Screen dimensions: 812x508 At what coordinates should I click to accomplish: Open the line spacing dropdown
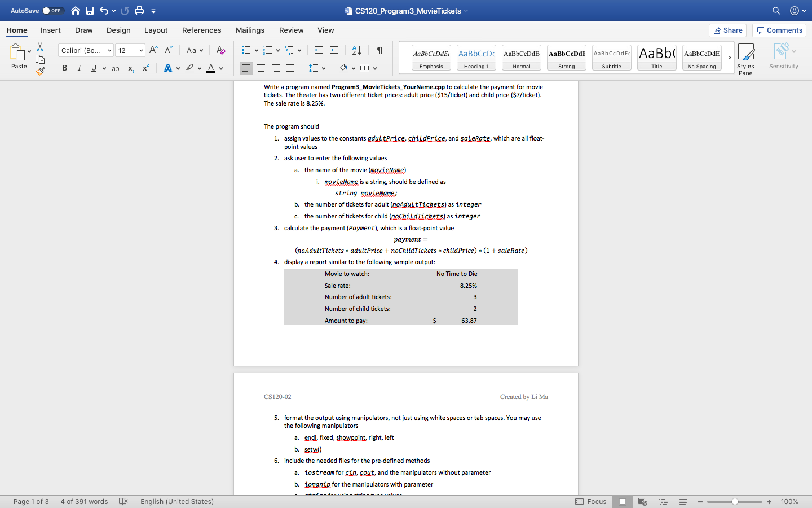click(317, 68)
